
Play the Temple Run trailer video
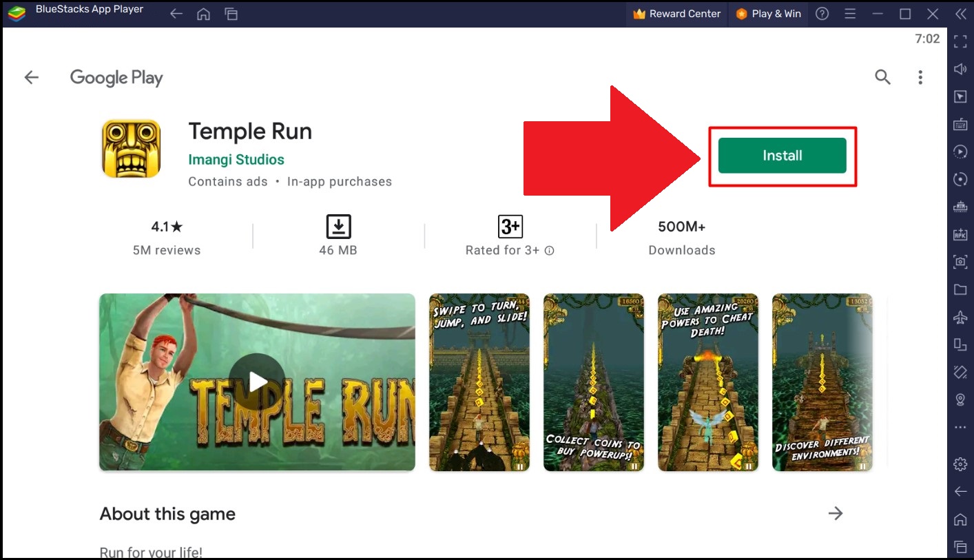tap(257, 381)
